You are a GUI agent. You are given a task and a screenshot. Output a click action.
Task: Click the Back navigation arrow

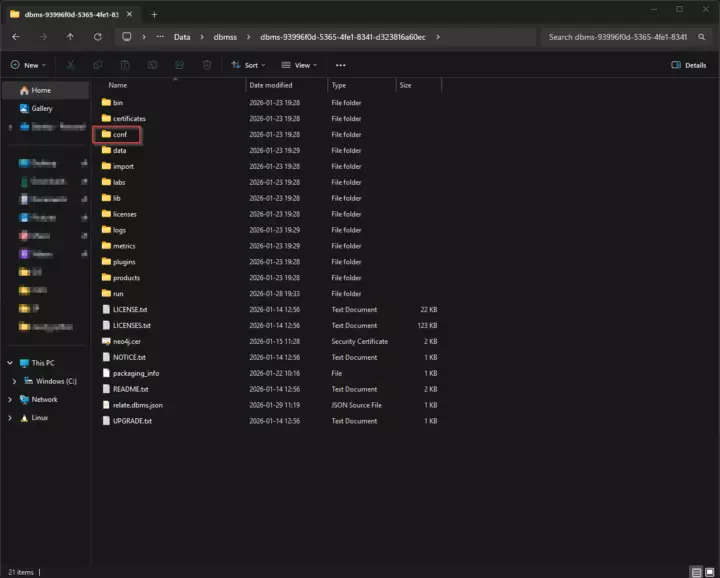coord(16,37)
